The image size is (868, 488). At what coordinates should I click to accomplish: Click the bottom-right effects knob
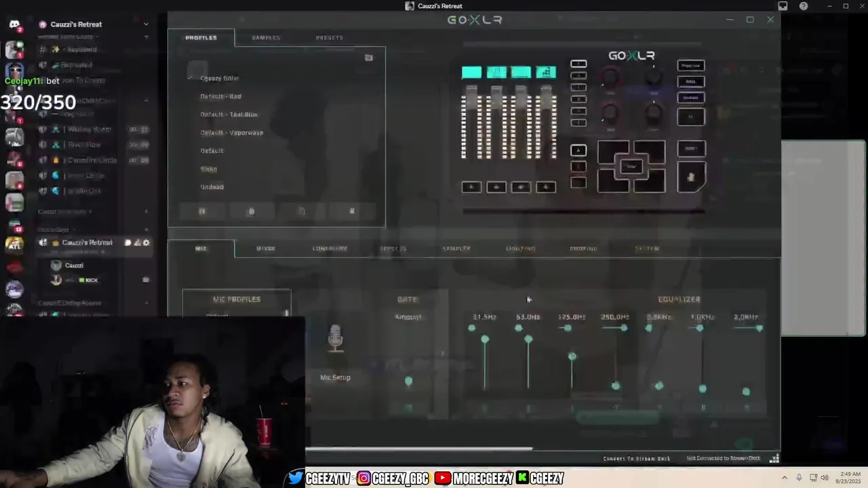pyautogui.click(x=653, y=113)
